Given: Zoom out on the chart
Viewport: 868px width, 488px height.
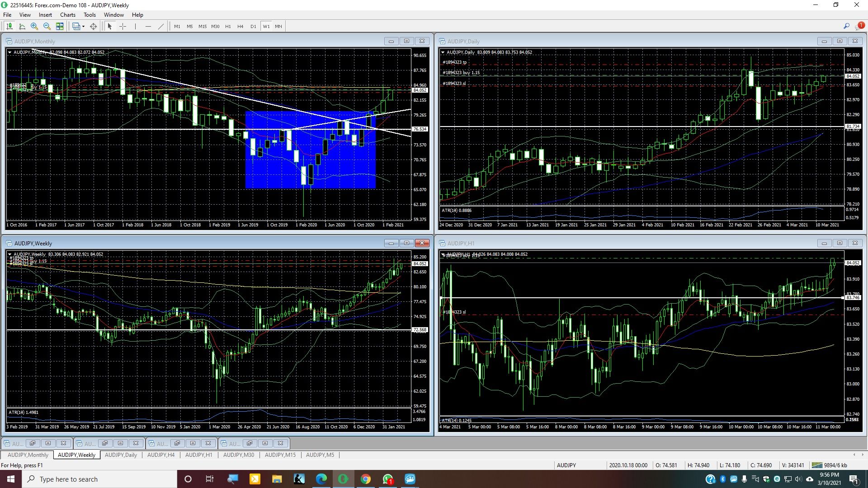Looking at the screenshot, I should pos(47,26).
